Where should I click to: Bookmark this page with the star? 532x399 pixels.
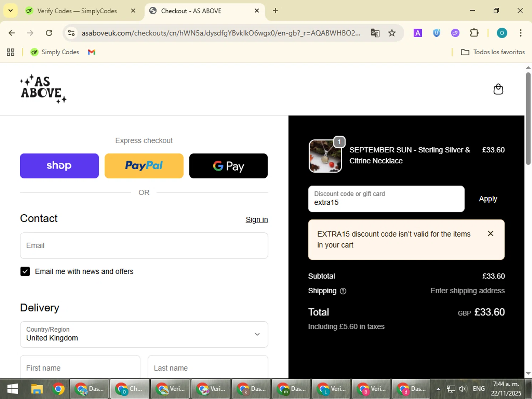392,33
